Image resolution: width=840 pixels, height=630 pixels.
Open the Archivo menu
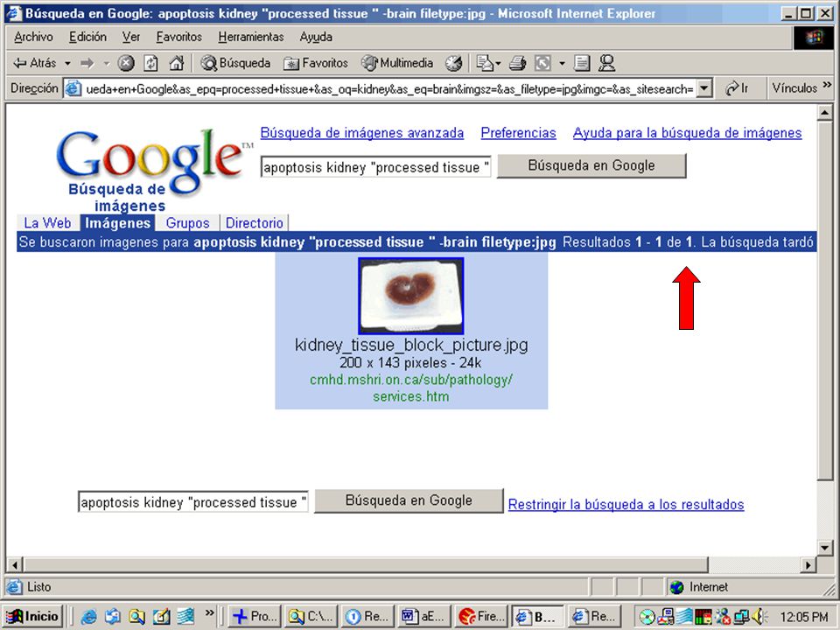point(33,37)
